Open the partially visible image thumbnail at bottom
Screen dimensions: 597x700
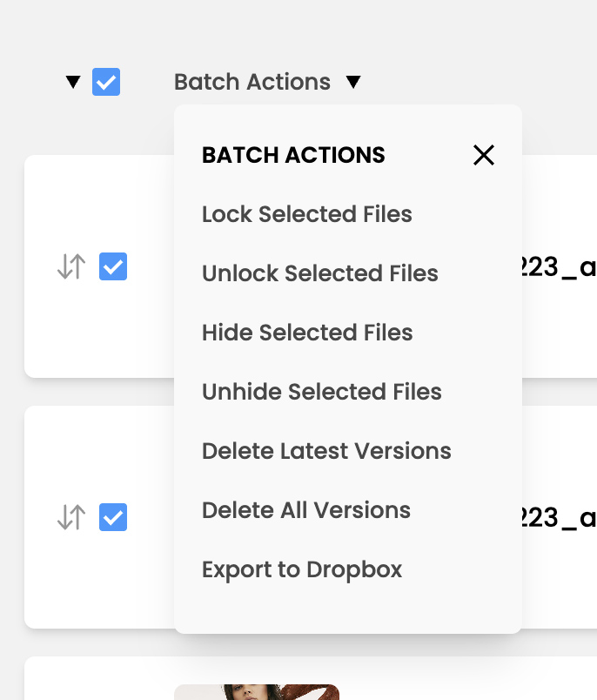257,691
